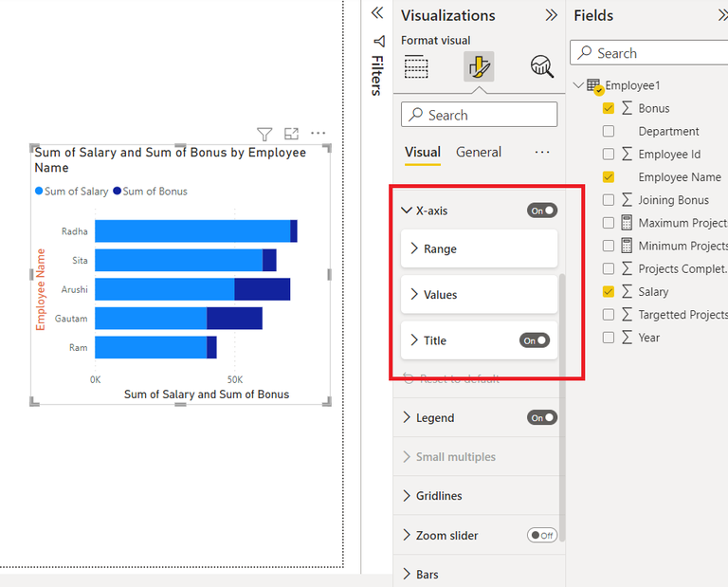Select the Format visual paintbrush icon
Image resolution: width=728 pixels, height=587 pixels.
pyautogui.click(x=479, y=67)
